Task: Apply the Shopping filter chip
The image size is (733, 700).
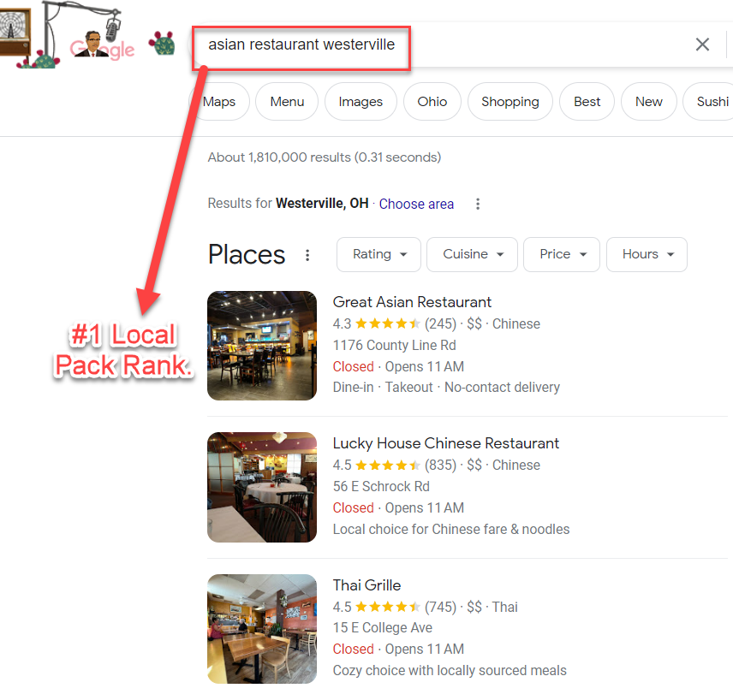Action: pos(510,101)
